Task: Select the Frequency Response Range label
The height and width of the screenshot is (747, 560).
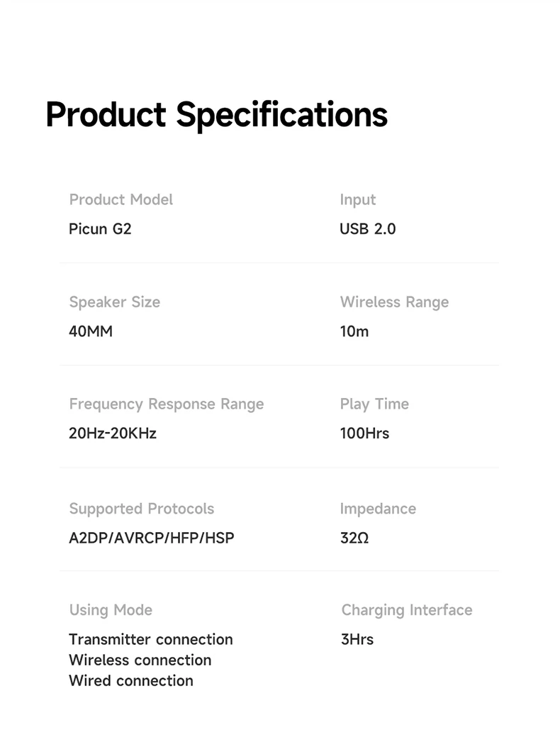Action: 166,404
